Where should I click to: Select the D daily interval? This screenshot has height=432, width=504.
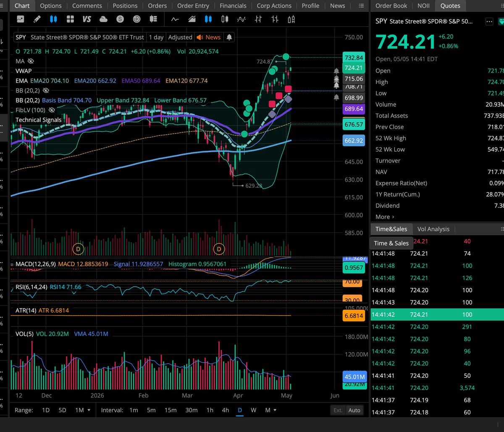(240, 410)
